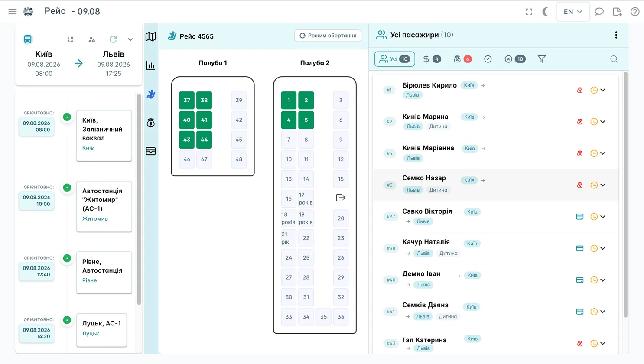Screen dimensions: 644x364
Task: Select occupied seat 1 on Палуба 2
Action: point(289,100)
